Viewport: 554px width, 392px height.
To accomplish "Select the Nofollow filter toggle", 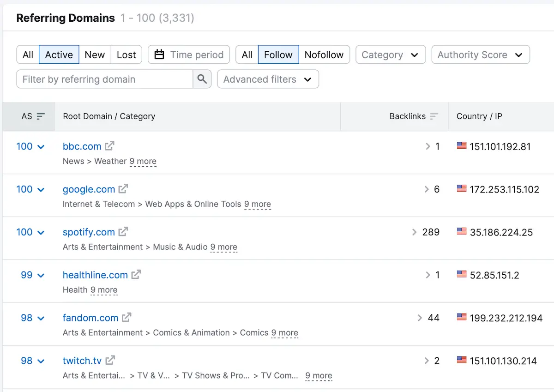I will (324, 54).
